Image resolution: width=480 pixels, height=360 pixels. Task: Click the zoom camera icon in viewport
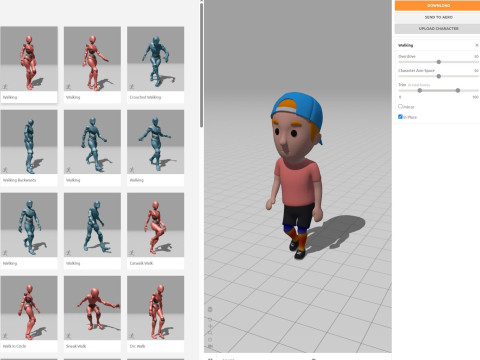point(210,332)
